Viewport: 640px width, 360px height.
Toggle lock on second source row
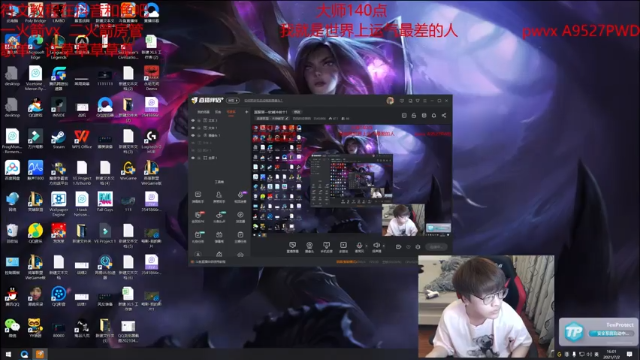point(199,128)
